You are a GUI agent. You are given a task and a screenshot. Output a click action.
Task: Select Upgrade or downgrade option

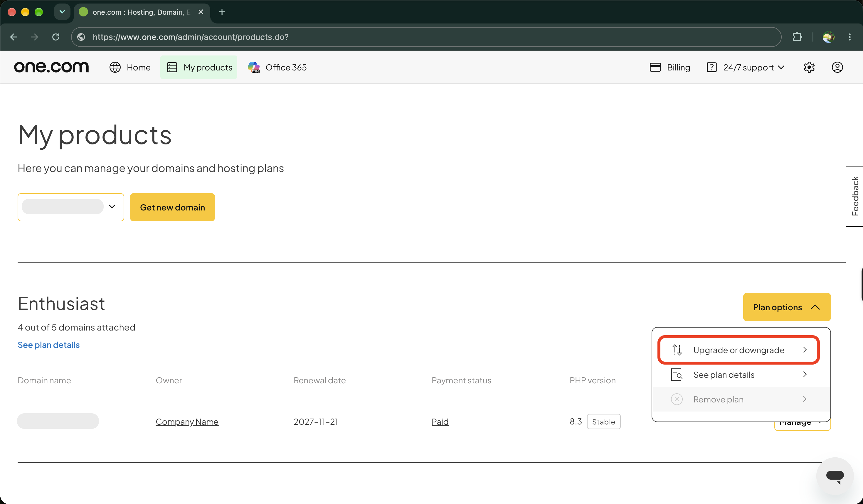tap(739, 350)
